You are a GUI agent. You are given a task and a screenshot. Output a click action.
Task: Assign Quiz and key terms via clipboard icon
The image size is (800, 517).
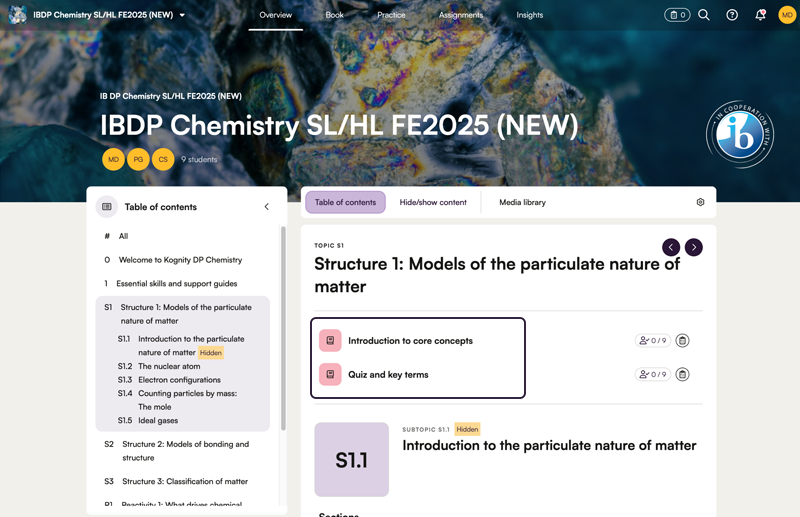tap(683, 375)
